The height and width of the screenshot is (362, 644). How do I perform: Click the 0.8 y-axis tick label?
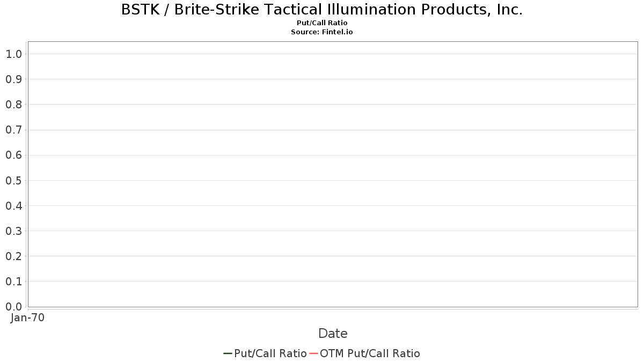(14, 105)
